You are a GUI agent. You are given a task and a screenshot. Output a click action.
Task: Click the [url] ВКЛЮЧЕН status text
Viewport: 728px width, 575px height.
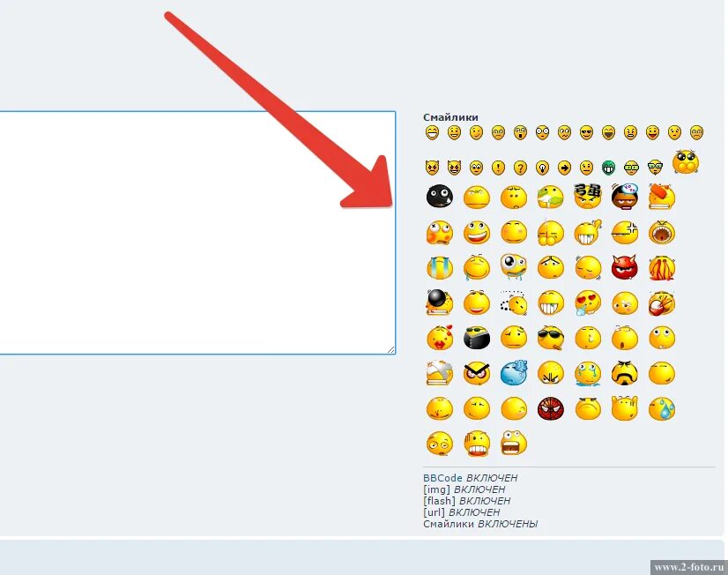tap(462, 512)
